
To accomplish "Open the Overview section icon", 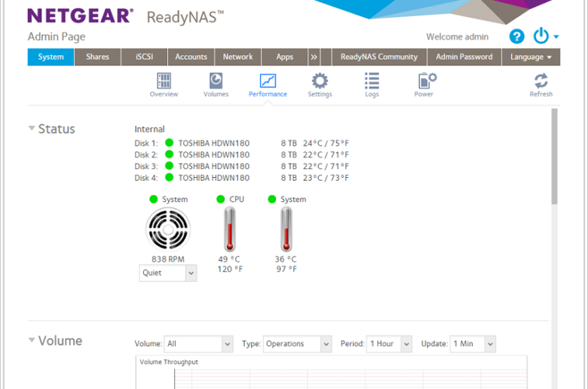I will click(x=164, y=84).
